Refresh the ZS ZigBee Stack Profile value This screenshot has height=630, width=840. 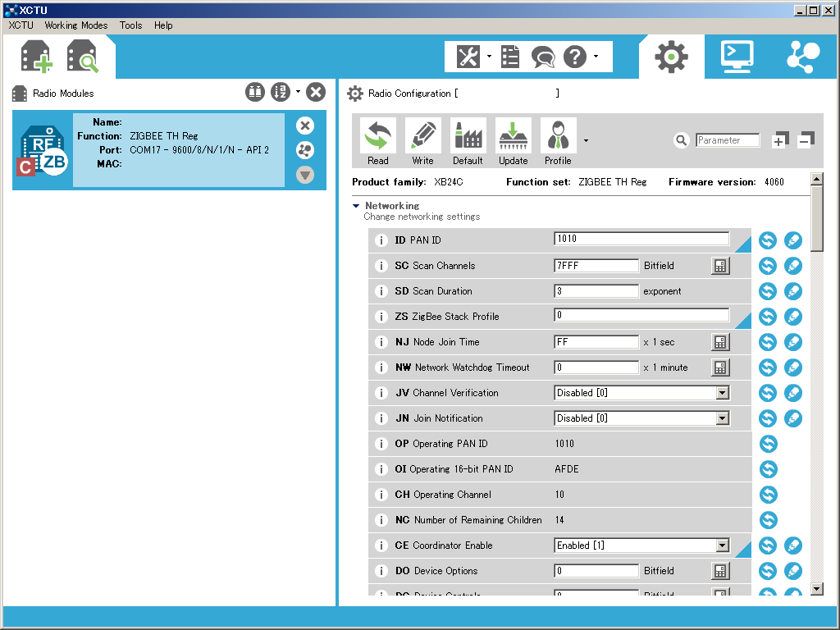tap(768, 317)
